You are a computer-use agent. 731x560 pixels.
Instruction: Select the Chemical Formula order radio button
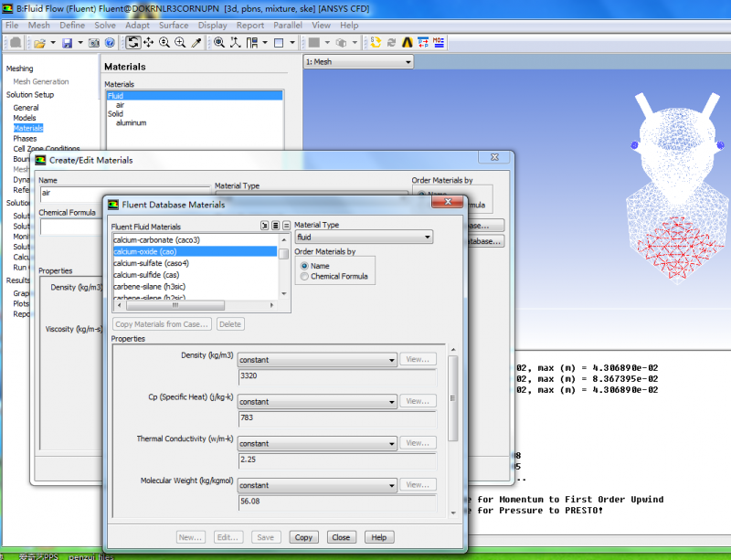point(304,277)
